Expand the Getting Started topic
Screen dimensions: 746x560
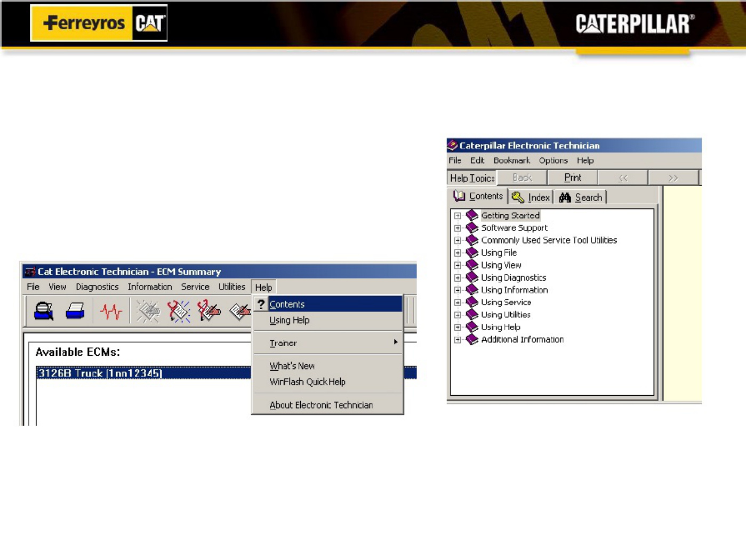[x=458, y=216]
